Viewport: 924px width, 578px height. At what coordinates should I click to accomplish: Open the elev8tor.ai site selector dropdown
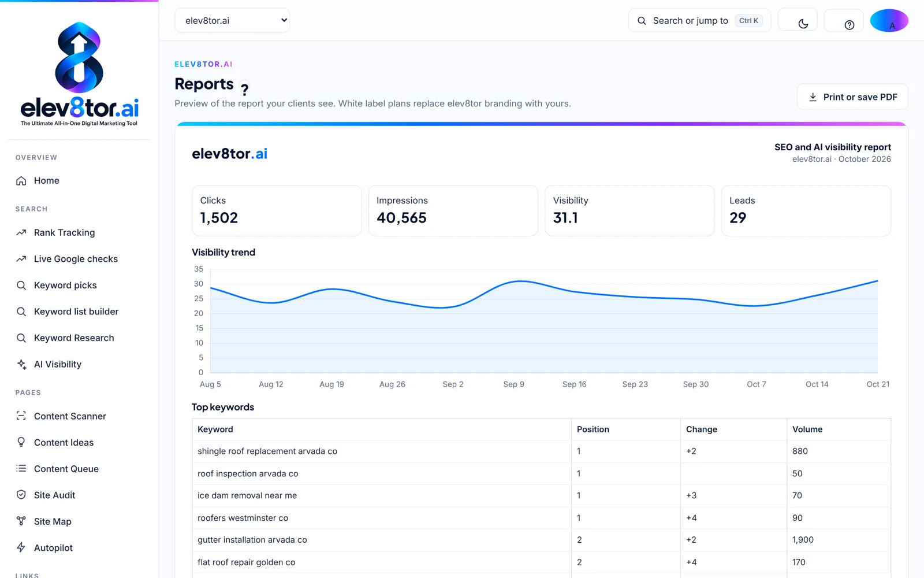[232, 20]
